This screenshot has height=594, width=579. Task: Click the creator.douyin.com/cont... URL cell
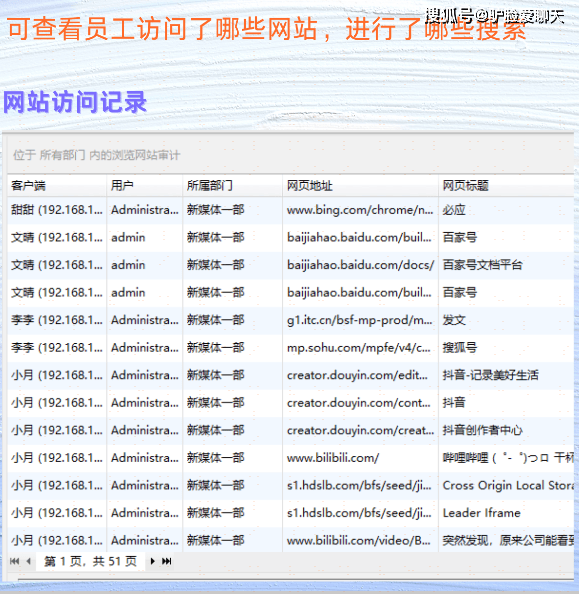[x=359, y=403]
